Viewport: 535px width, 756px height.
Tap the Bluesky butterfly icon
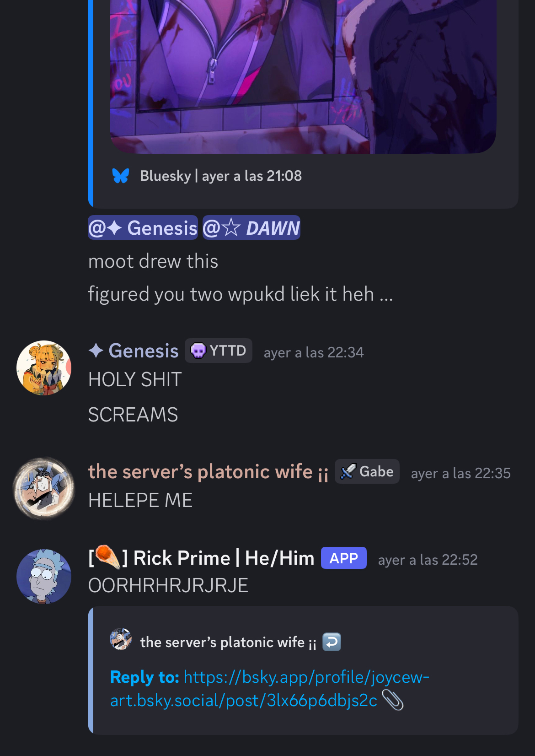(121, 176)
